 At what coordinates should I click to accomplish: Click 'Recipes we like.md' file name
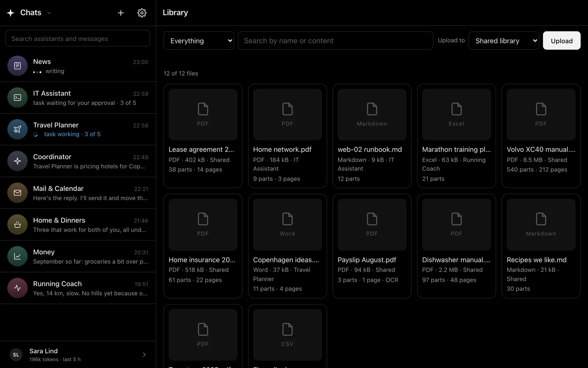point(537,260)
